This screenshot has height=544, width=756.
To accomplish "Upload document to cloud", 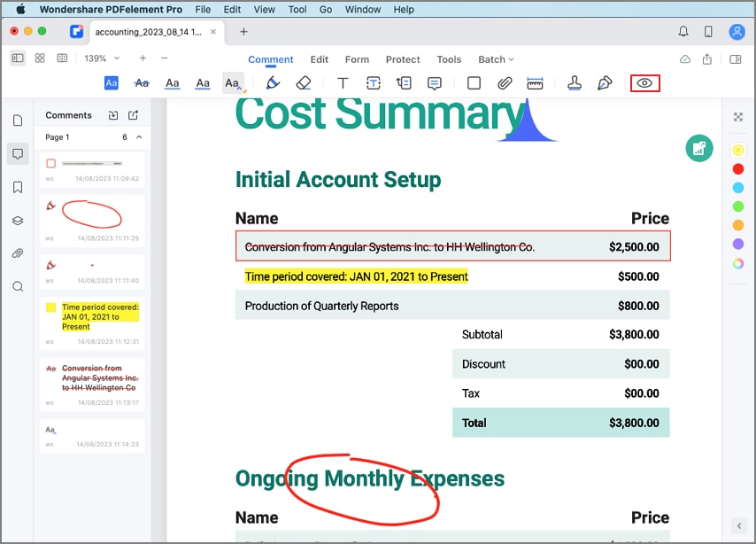I will 685,59.
